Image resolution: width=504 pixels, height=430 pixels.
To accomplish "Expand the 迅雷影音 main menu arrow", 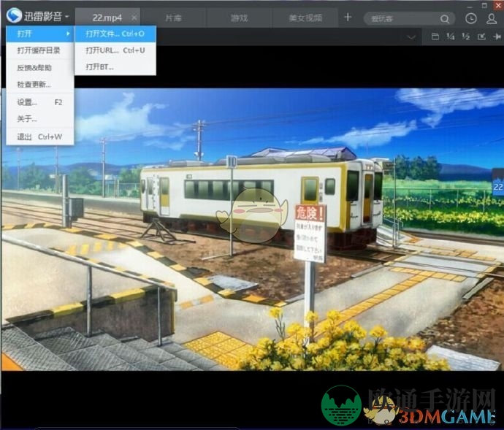I will tap(67, 16).
